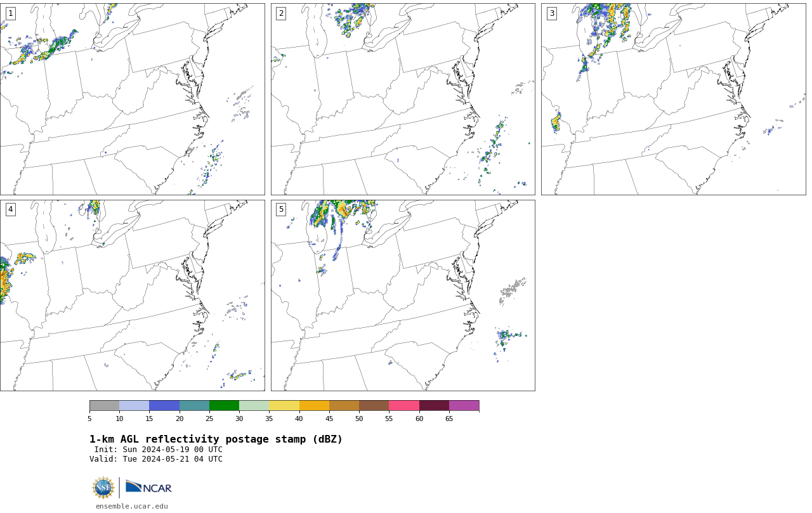Click the colorbar tick label 50
812x513 pixels.
click(359, 419)
